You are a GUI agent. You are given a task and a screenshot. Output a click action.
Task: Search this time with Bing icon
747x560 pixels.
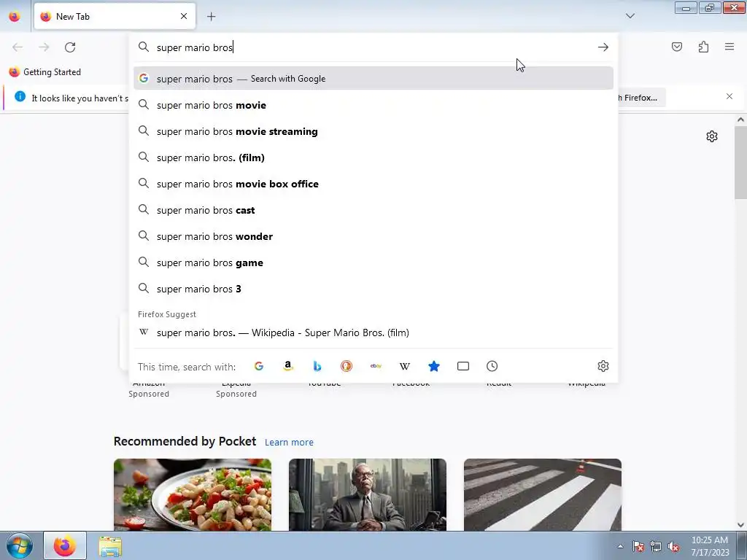pyautogui.click(x=317, y=366)
